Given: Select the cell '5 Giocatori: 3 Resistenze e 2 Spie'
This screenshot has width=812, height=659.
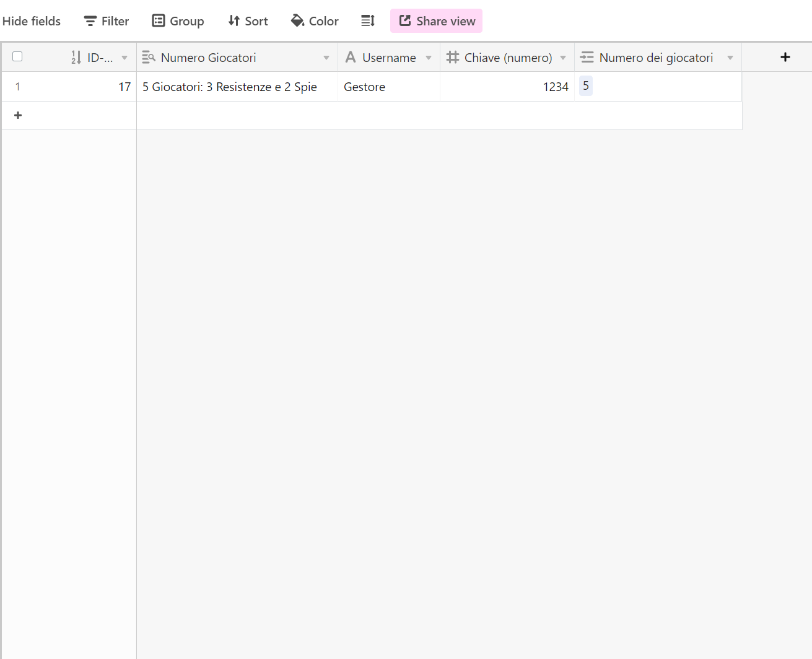Looking at the screenshot, I should point(237,87).
